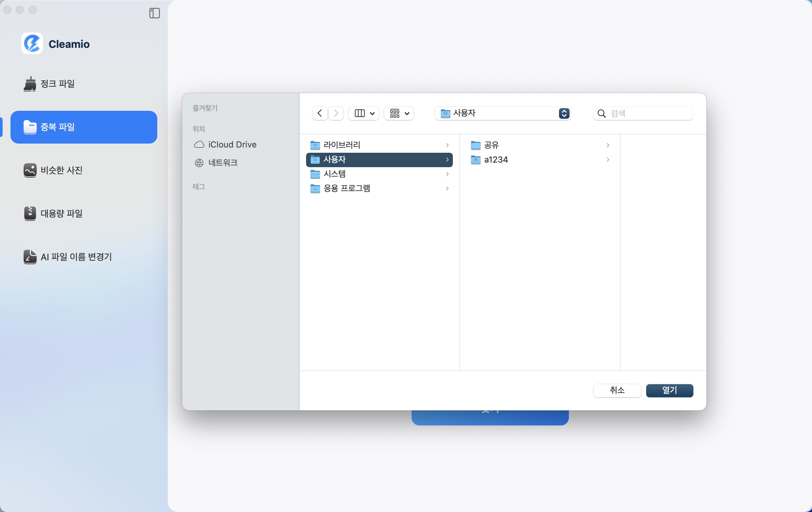Select iCloud Drive in sidebar
812x512 pixels.
[x=232, y=144]
